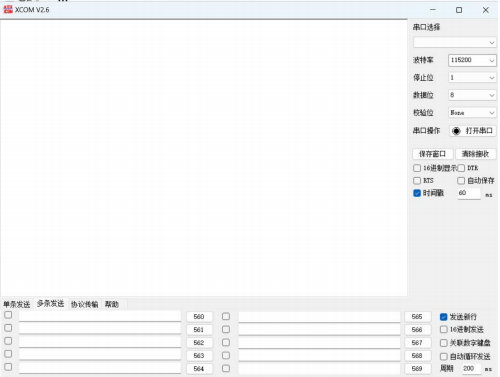This screenshot has width=500, height=377.
Task: Click the text field beside button 562
Action: tap(100, 342)
